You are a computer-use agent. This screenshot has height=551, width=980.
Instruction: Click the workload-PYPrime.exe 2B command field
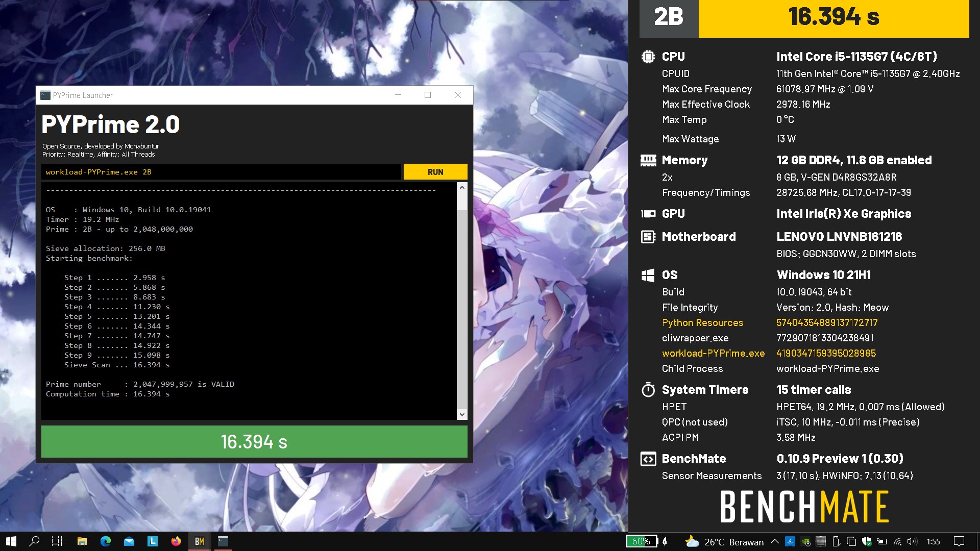tap(221, 172)
